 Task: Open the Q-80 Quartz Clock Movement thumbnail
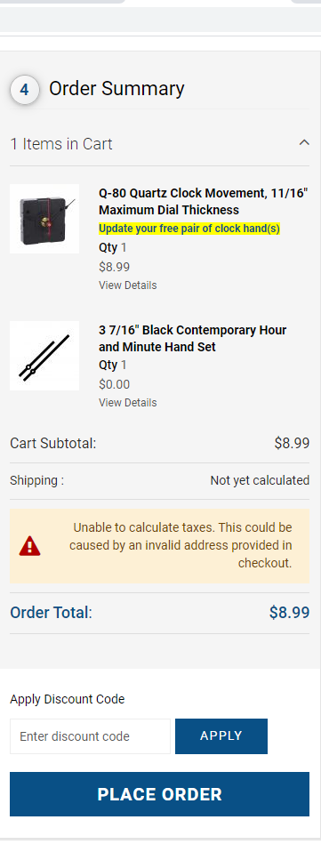[x=44, y=219]
